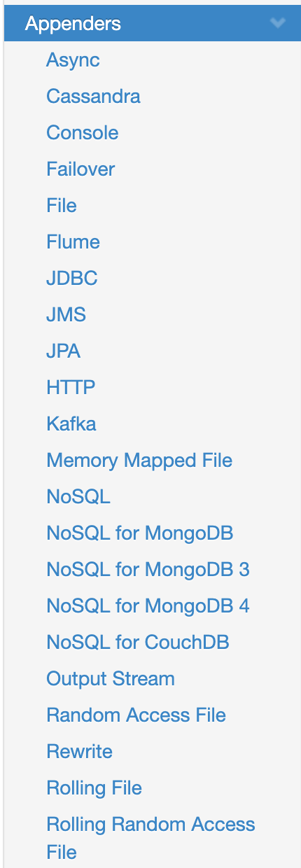Open the Cassandra appender link
301x868 pixels.
[93, 97]
